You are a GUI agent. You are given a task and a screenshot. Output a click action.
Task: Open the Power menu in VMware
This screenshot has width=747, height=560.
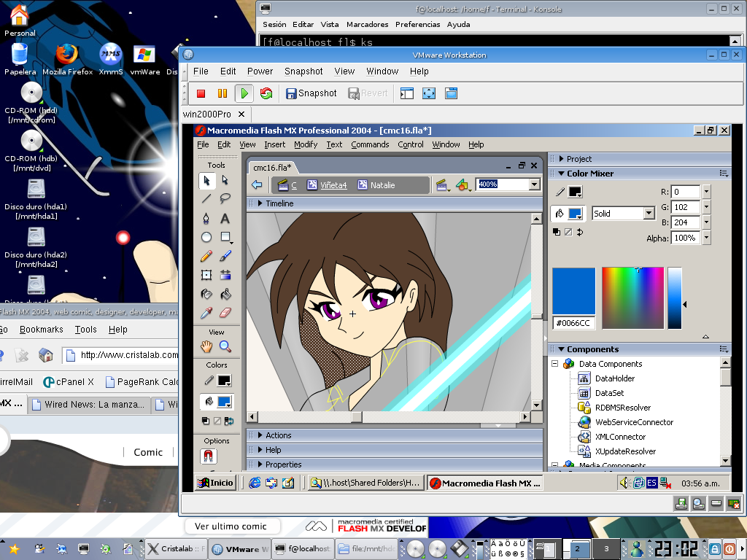[x=260, y=71]
